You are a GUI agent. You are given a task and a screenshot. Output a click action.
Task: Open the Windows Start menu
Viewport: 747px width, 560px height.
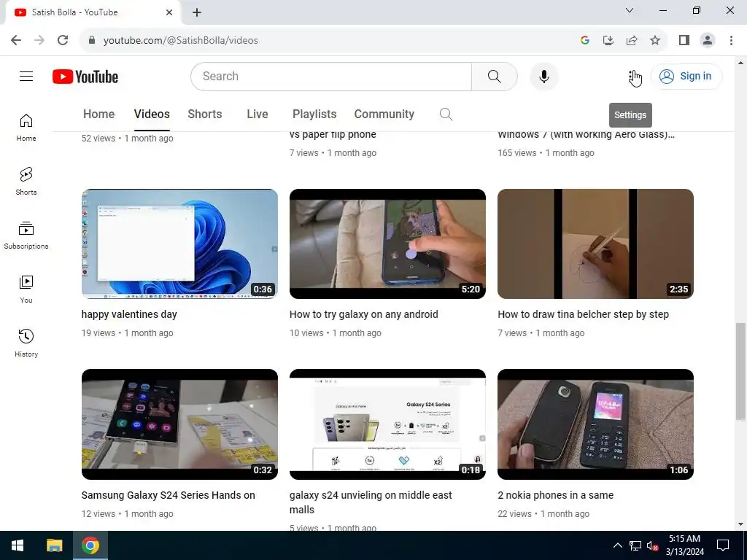(18, 545)
